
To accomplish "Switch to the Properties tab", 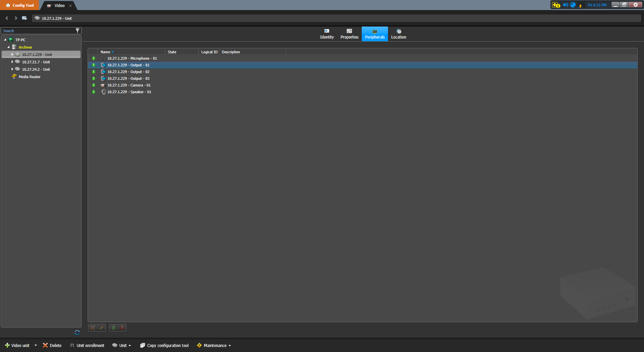I will pyautogui.click(x=349, y=34).
